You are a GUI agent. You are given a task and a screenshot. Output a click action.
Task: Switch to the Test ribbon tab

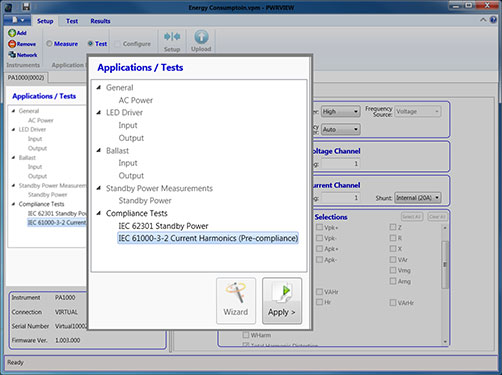pyautogui.click(x=72, y=21)
